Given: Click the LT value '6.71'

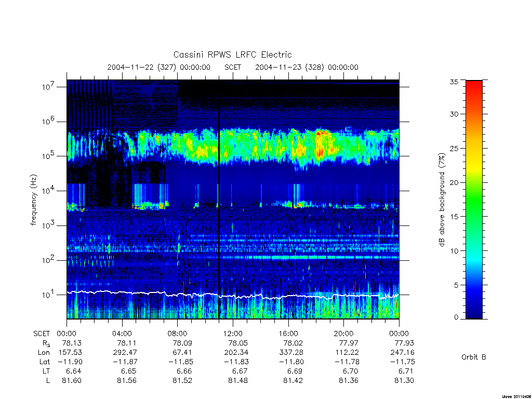Looking at the screenshot, I should point(406,371).
